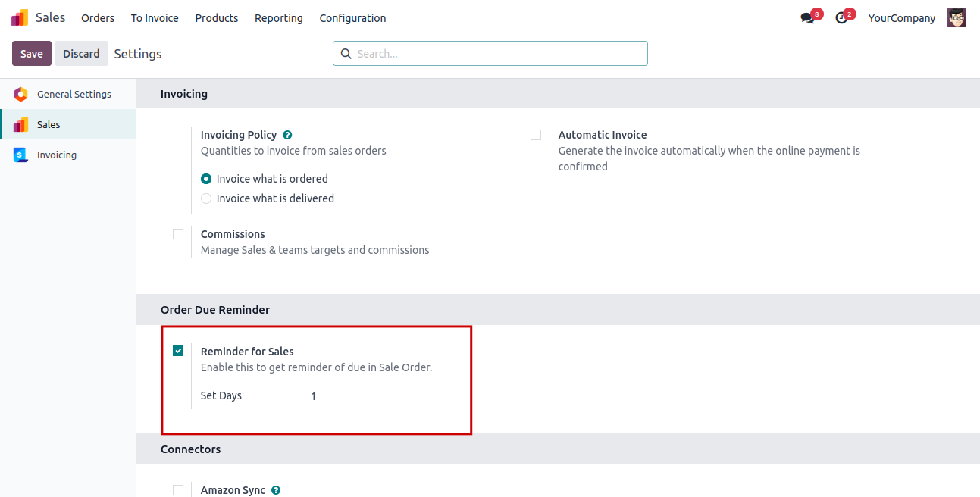Image resolution: width=980 pixels, height=497 pixels.
Task: Open the Configuration menu
Action: pos(352,18)
